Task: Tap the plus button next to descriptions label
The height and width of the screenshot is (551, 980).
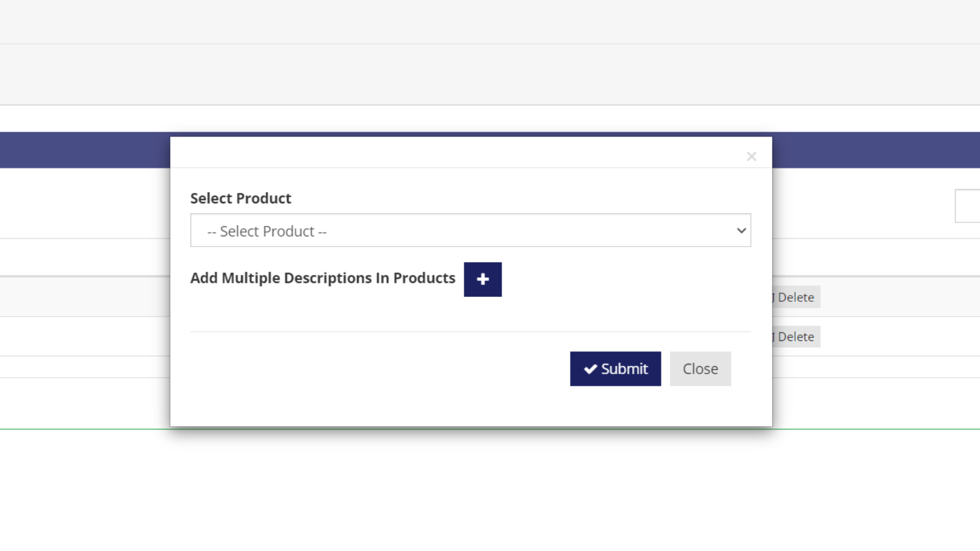Action: click(483, 279)
